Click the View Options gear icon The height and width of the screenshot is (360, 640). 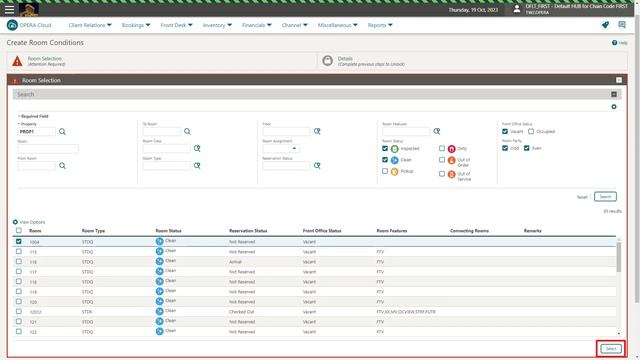(15, 222)
